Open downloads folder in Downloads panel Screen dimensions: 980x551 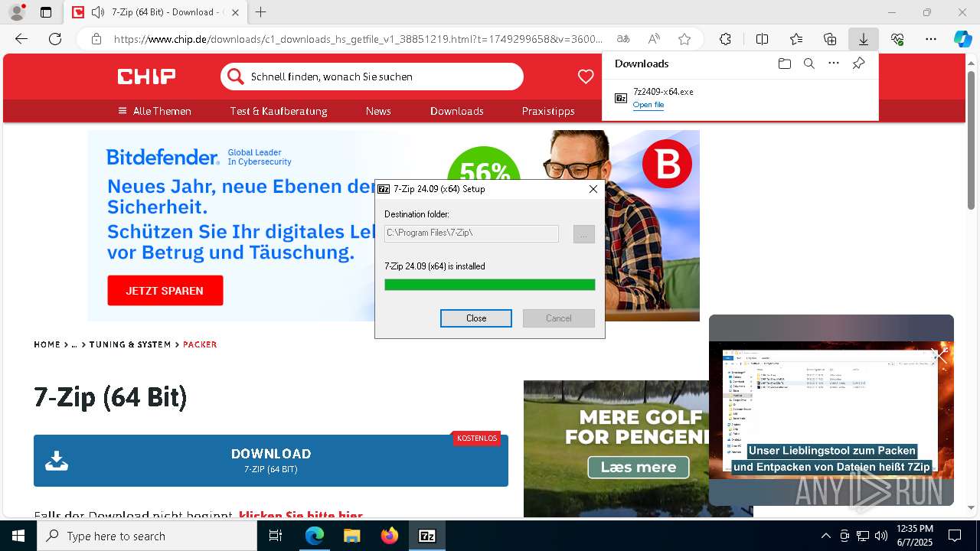(x=784, y=64)
